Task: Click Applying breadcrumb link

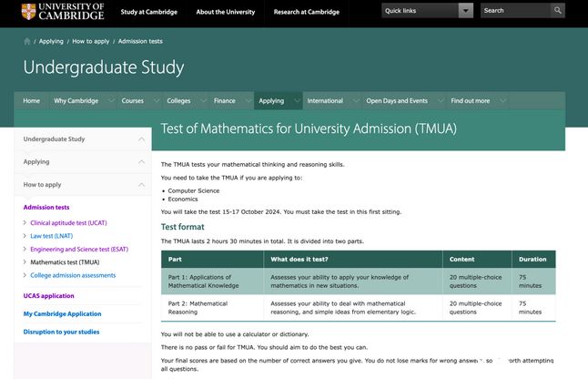Action: pyautogui.click(x=51, y=41)
